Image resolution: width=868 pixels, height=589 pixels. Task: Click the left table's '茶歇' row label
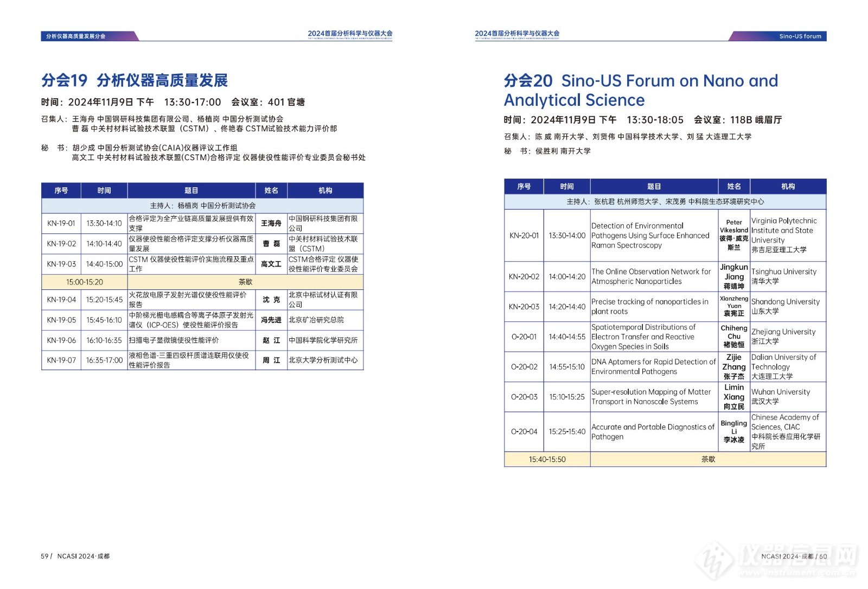point(245,282)
